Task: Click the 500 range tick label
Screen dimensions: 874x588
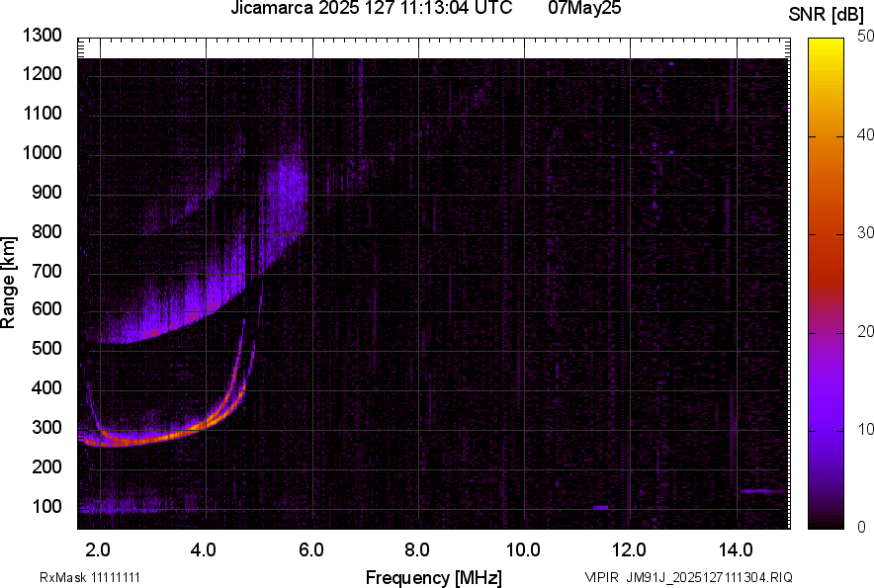Action: [47, 349]
